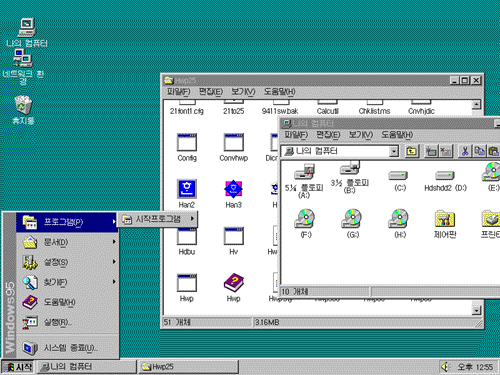
Task: Switch to 나의 컴퓨터 taskbar button
Action: pyautogui.click(x=87, y=367)
